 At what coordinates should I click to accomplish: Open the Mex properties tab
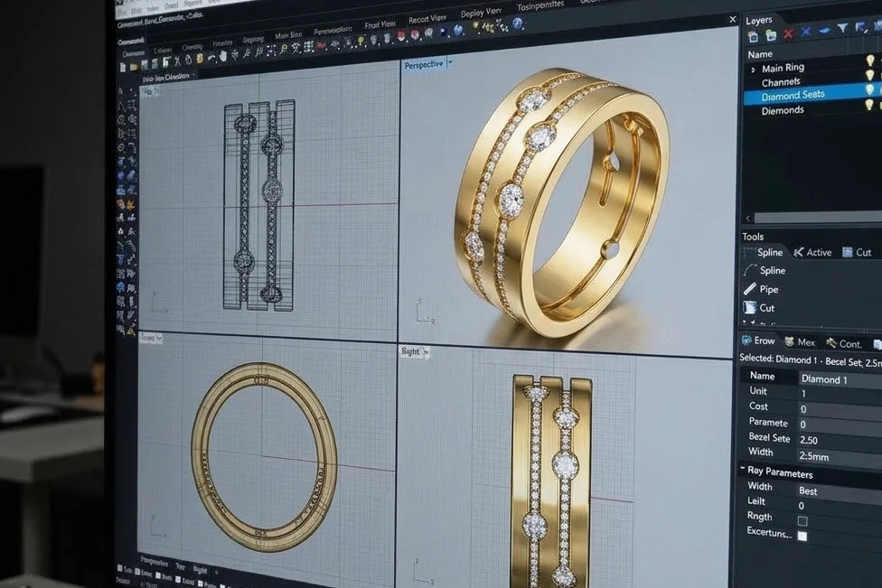click(x=800, y=341)
